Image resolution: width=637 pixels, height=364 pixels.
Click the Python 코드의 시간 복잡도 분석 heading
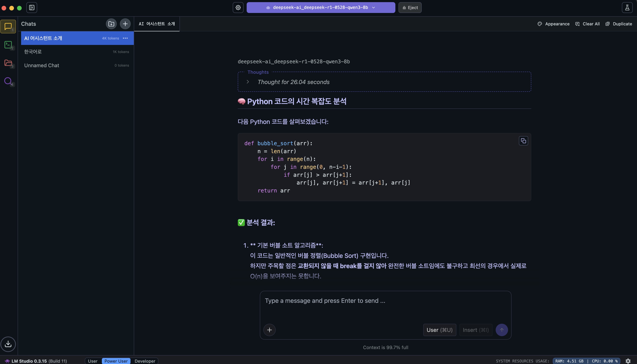pyautogui.click(x=297, y=101)
